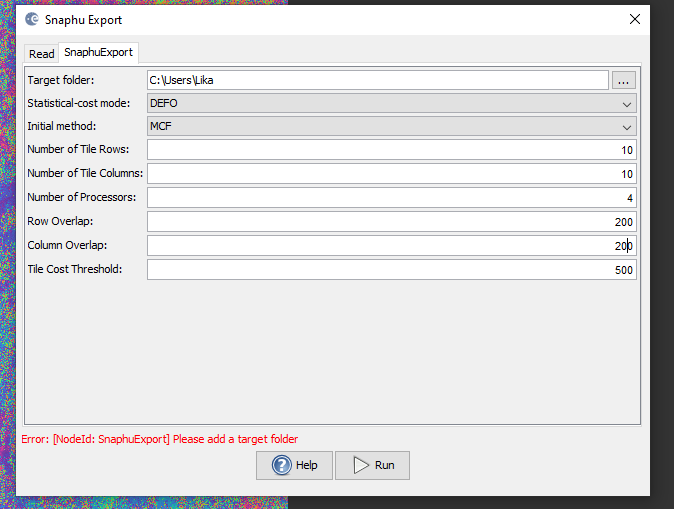
Task: Click the Column Overlap field
Action: (392, 246)
